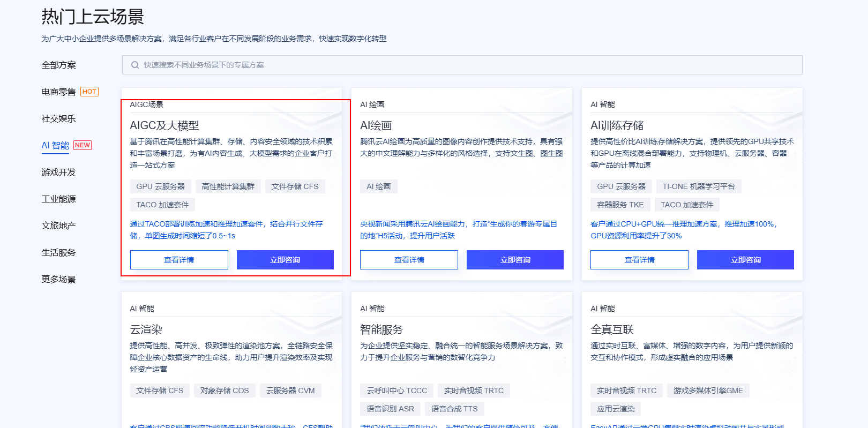Viewport: 868px width, 428px height.
Task: Open the 云渲染 card title
Action: (146, 329)
